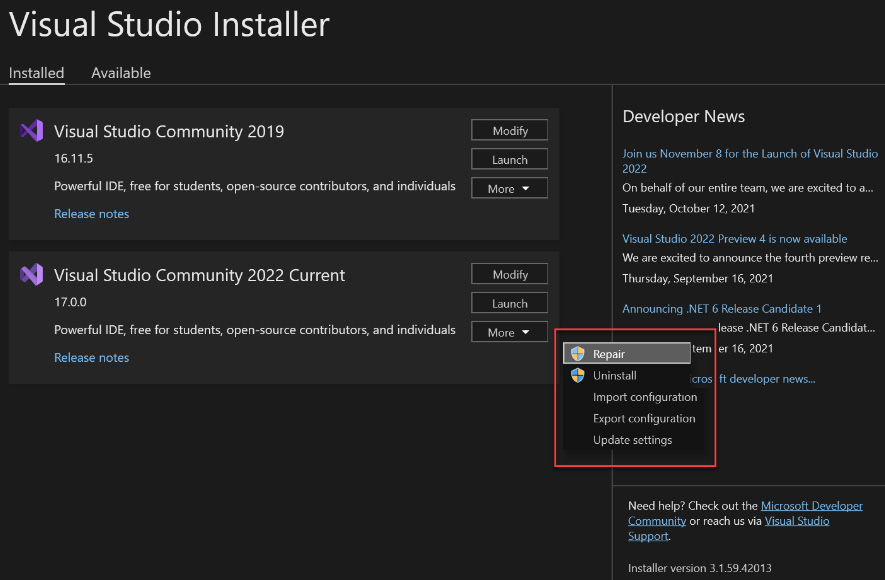Viewport: 885px width, 580px height.
Task: Click the version number 16.11.5
Action: (73, 159)
